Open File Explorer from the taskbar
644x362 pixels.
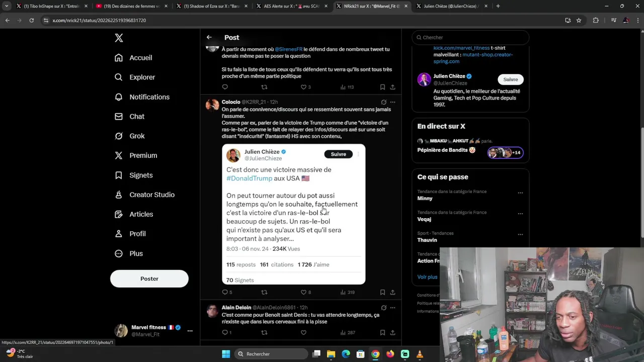pos(331,354)
